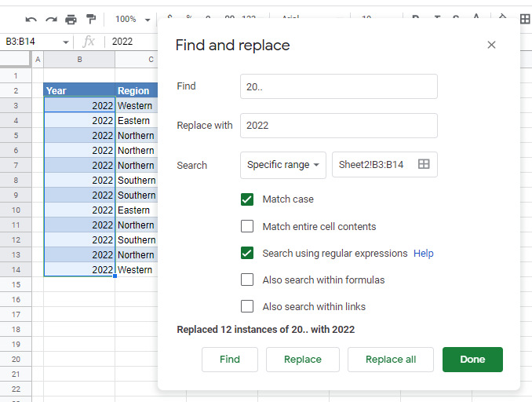Select the Paint format tool
Viewport: 532px width, 402px height.
click(x=91, y=19)
